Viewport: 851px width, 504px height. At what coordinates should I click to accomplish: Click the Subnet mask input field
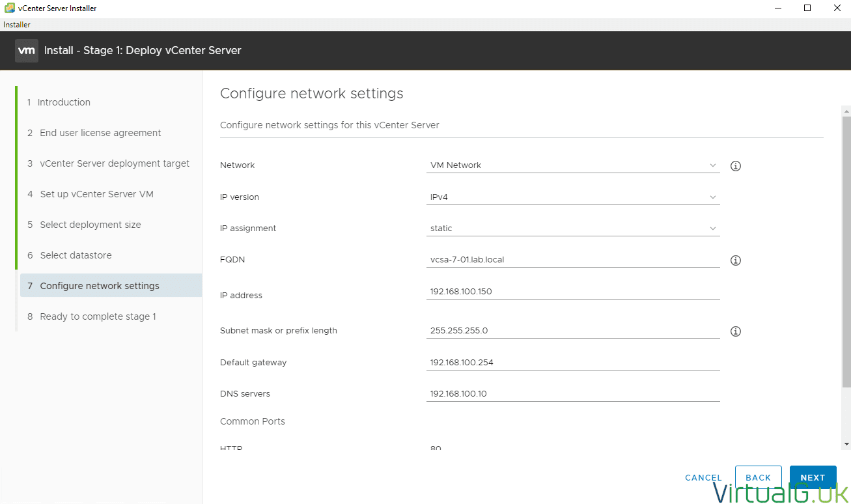pyautogui.click(x=573, y=330)
